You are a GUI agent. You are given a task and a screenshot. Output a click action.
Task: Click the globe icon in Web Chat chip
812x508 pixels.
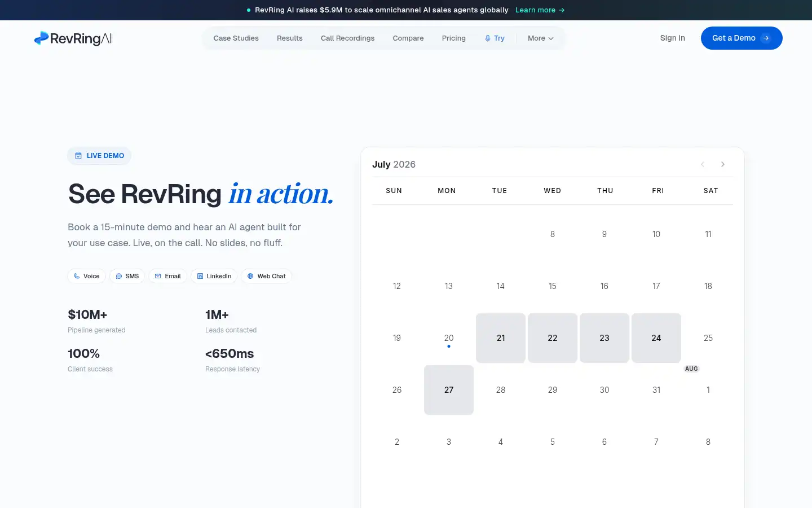coord(250,276)
